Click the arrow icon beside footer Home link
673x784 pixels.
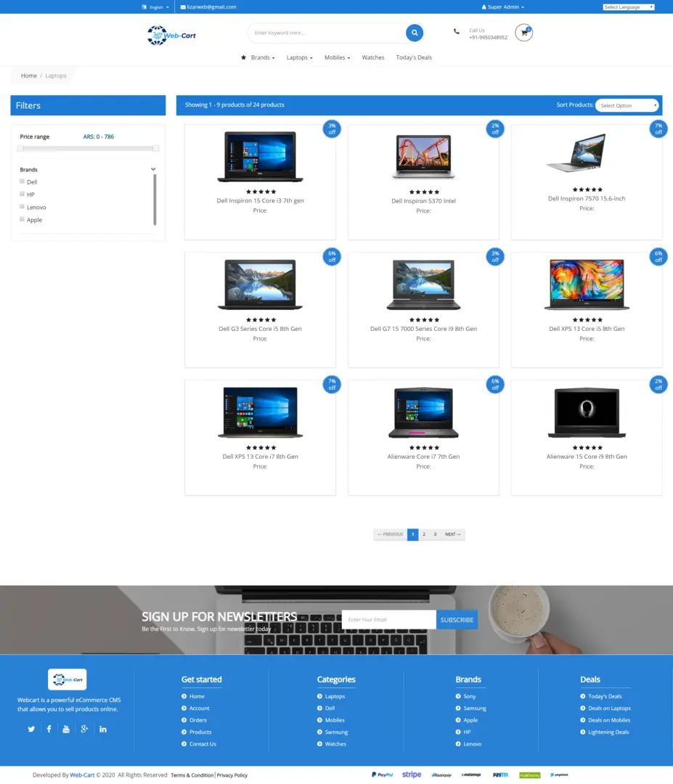[x=184, y=696]
